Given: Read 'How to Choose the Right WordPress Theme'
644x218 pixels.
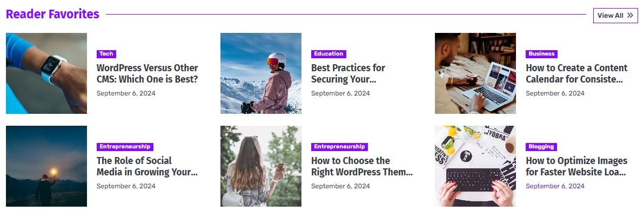Looking at the screenshot, I should (361, 167).
